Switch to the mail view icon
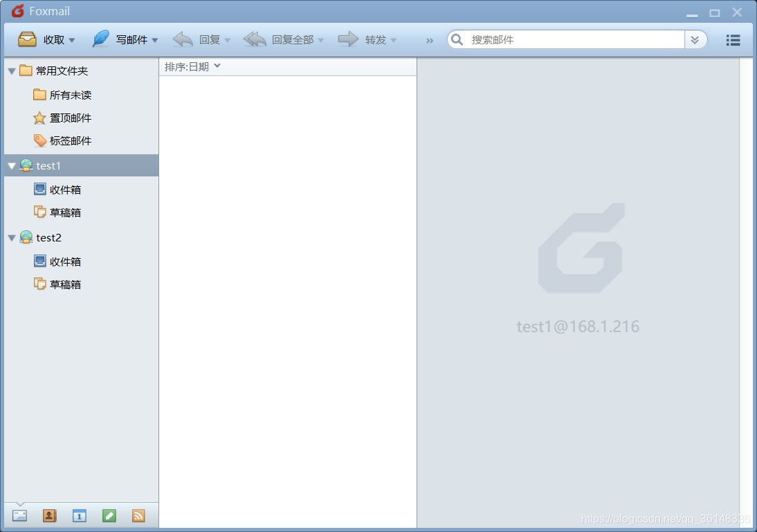757x532 pixels. [19, 515]
